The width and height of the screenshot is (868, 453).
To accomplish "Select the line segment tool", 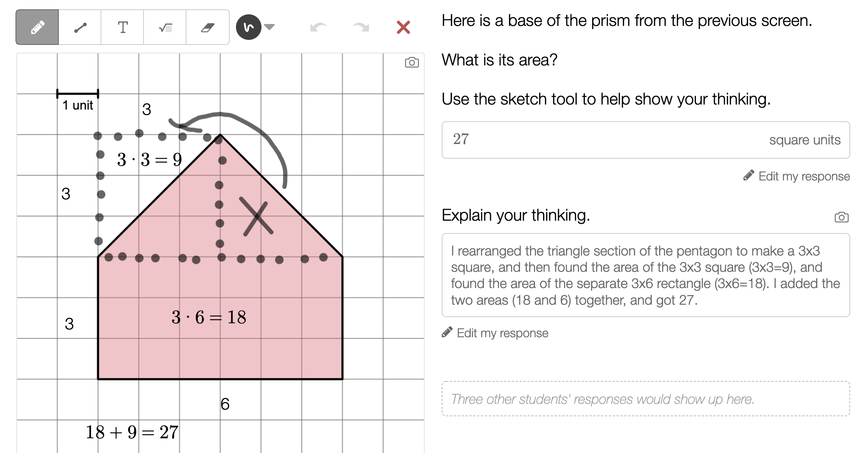I will point(80,27).
